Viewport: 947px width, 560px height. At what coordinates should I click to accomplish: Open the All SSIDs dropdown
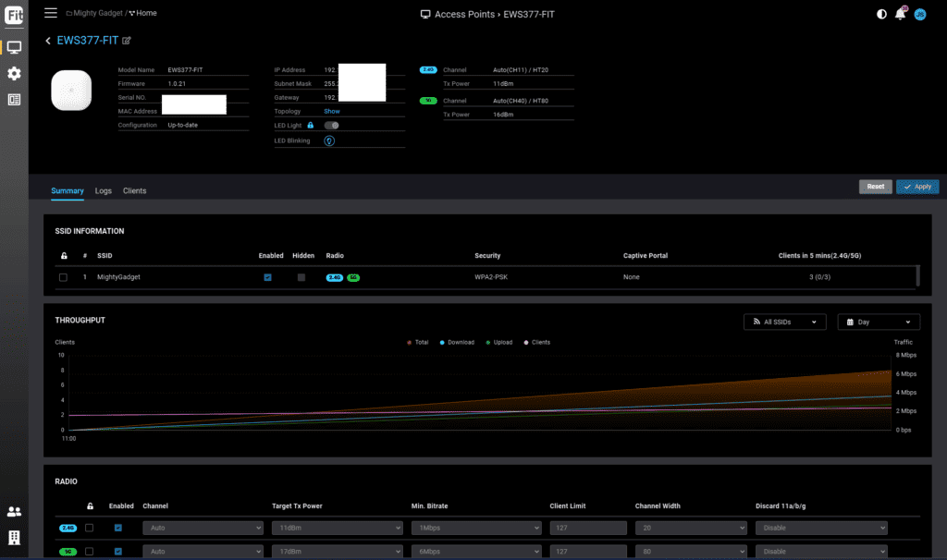[x=784, y=322]
